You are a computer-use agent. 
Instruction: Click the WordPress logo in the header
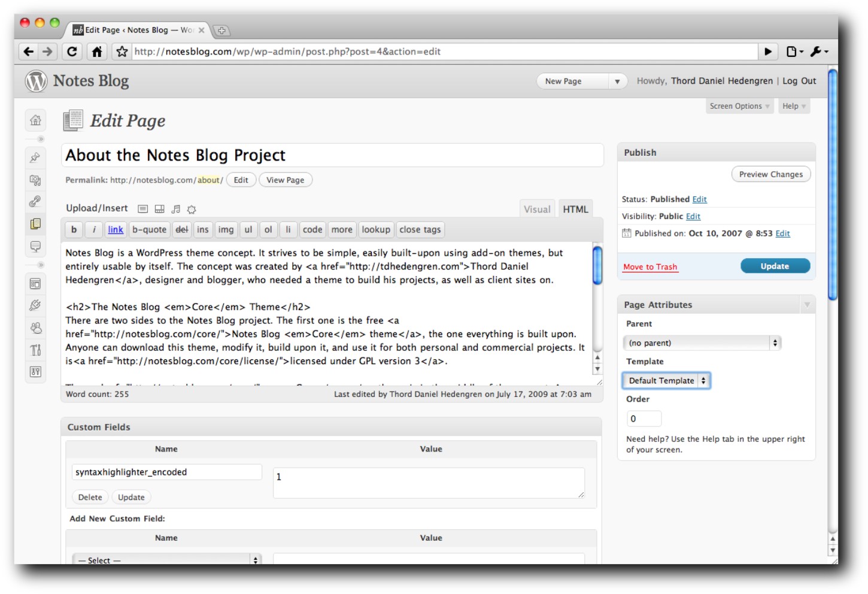(x=36, y=81)
